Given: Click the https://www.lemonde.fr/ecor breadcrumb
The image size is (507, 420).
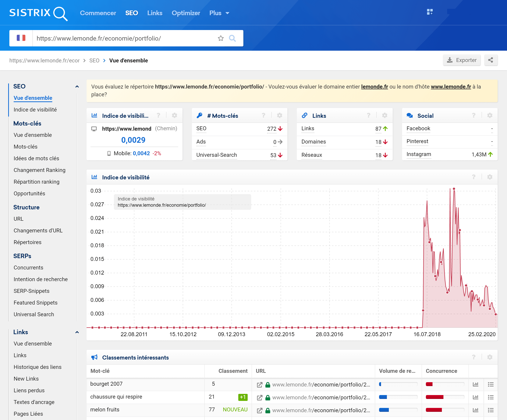Looking at the screenshot, I should 44,60.
